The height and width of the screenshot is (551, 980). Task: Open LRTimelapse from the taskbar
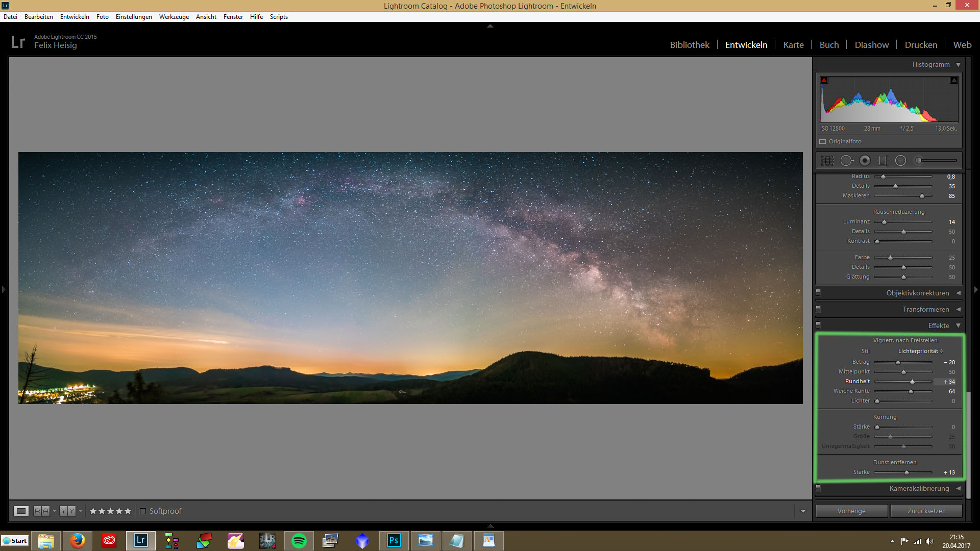[x=267, y=540]
